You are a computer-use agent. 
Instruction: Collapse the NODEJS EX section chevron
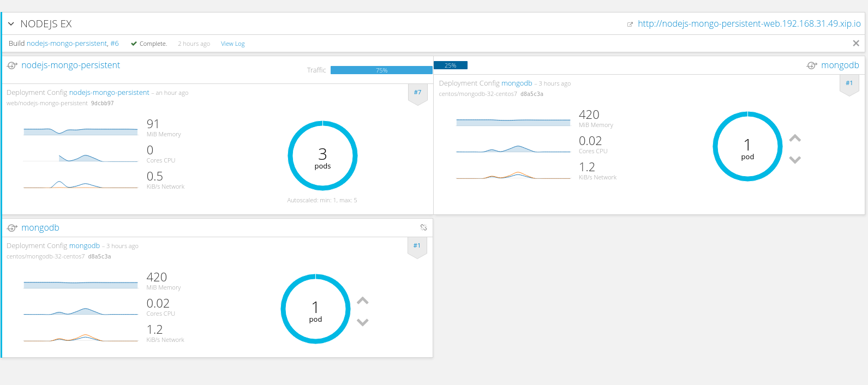click(11, 24)
